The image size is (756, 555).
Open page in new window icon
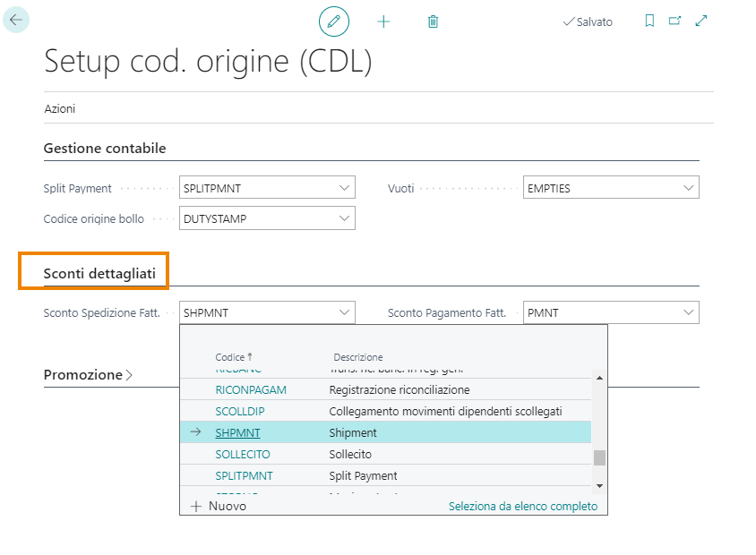click(x=674, y=21)
